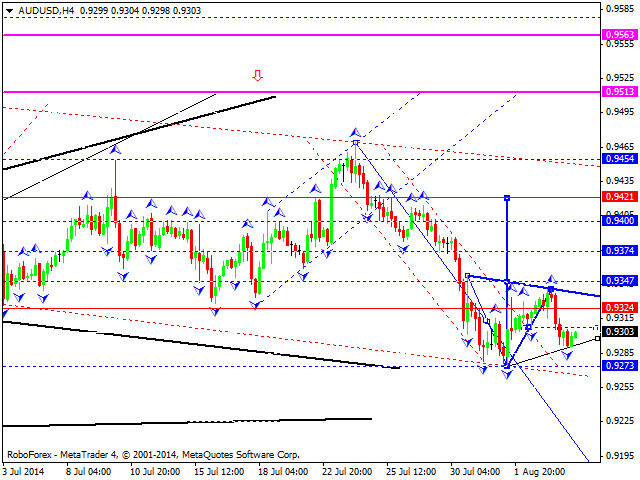Screen dimensions: 640x480
Task: Select the 0.9374 blue price label
Action: (x=620, y=251)
